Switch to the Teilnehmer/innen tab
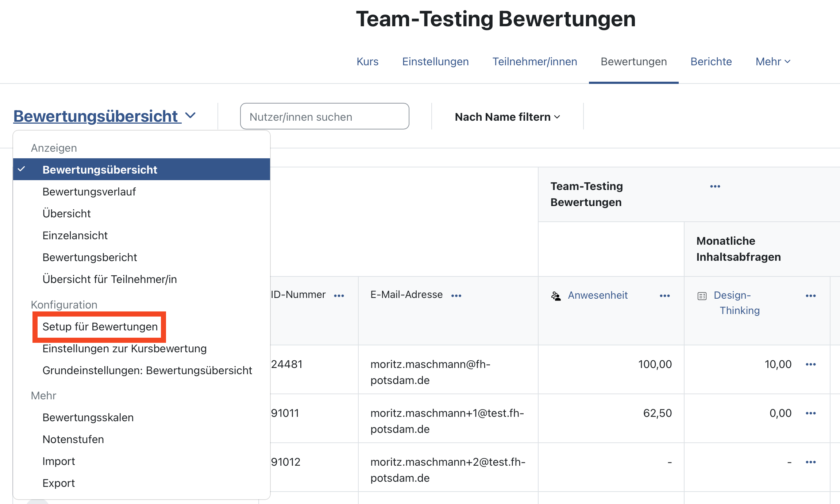Viewport: 840px width, 504px height. click(535, 62)
